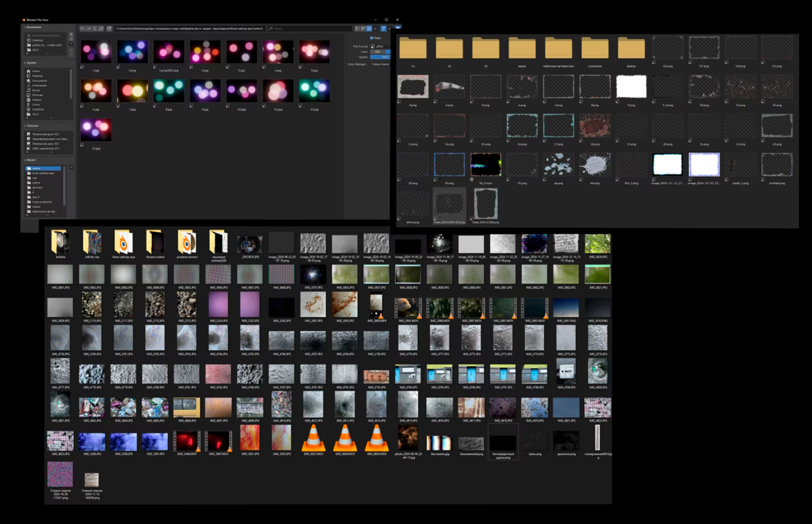Select the Desktop entry under System
Viewport: 812px width, 524px height.
(x=37, y=76)
